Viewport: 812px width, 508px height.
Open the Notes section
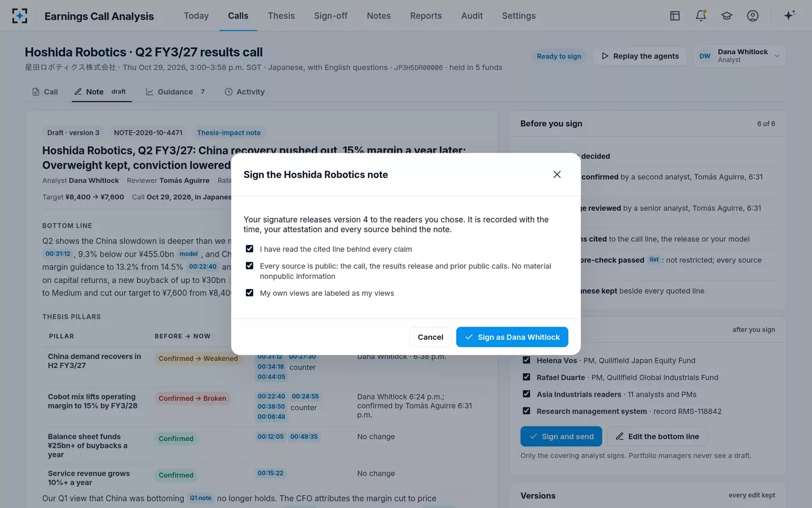pyautogui.click(x=379, y=16)
